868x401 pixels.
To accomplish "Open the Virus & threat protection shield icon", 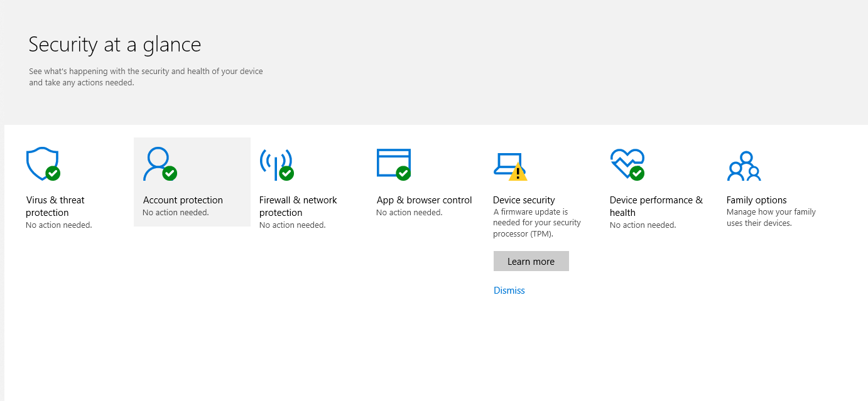I will [41, 163].
